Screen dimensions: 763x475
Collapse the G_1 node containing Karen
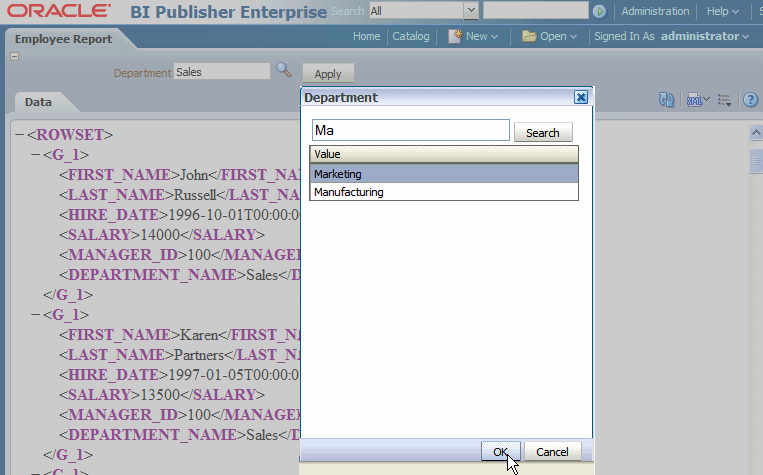(x=35, y=314)
